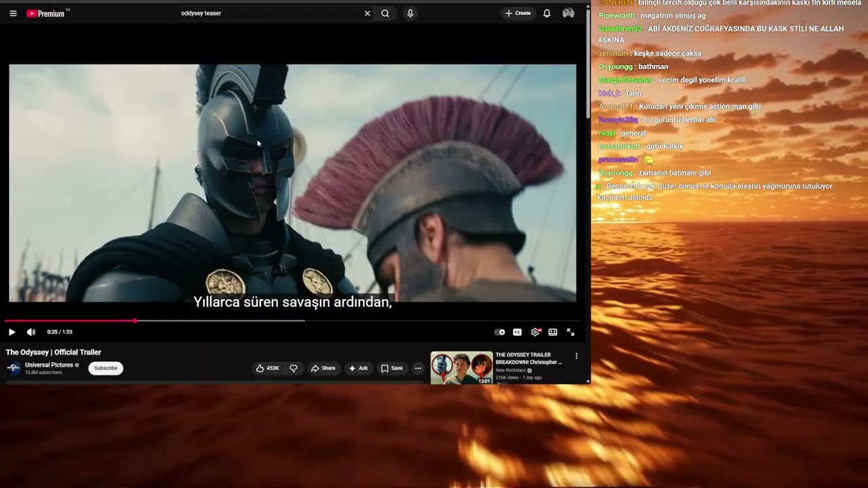Start voice search with the microphone
Image resolution: width=868 pixels, height=488 pixels.
coord(410,14)
